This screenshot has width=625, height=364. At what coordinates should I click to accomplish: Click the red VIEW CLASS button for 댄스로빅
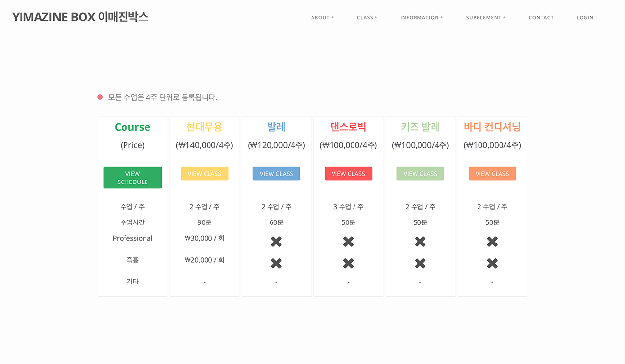click(x=348, y=174)
